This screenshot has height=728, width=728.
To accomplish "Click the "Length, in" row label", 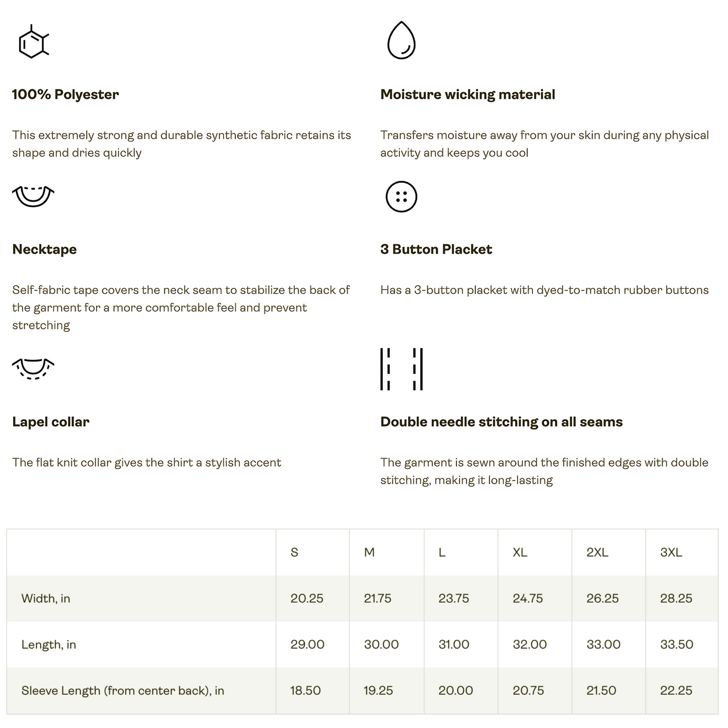I will (49, 644).
